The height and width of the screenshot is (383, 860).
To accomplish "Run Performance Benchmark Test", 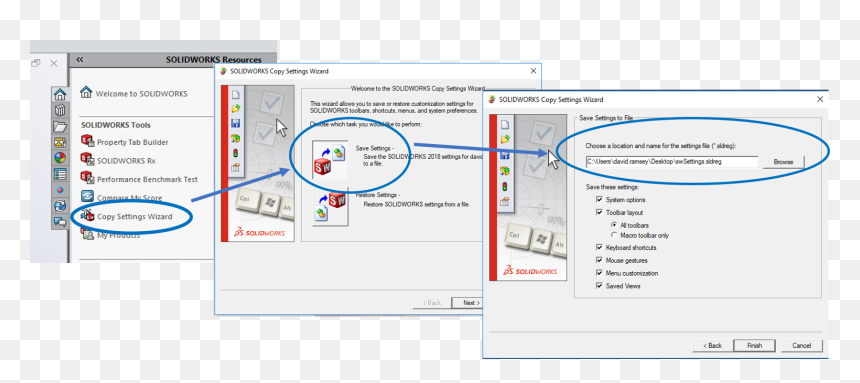I will [x=147, y=179].
